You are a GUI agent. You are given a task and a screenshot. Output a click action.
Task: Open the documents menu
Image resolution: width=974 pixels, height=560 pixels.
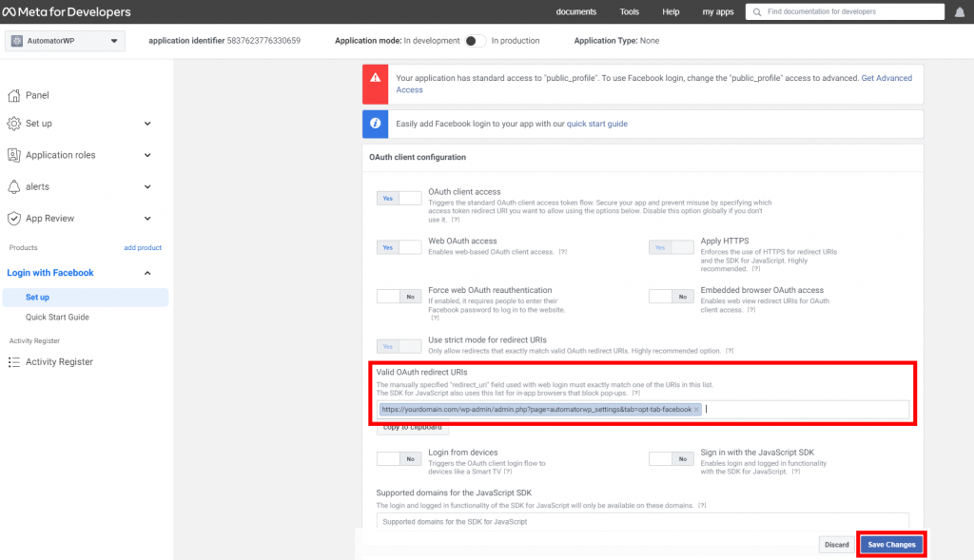(575, 11)
